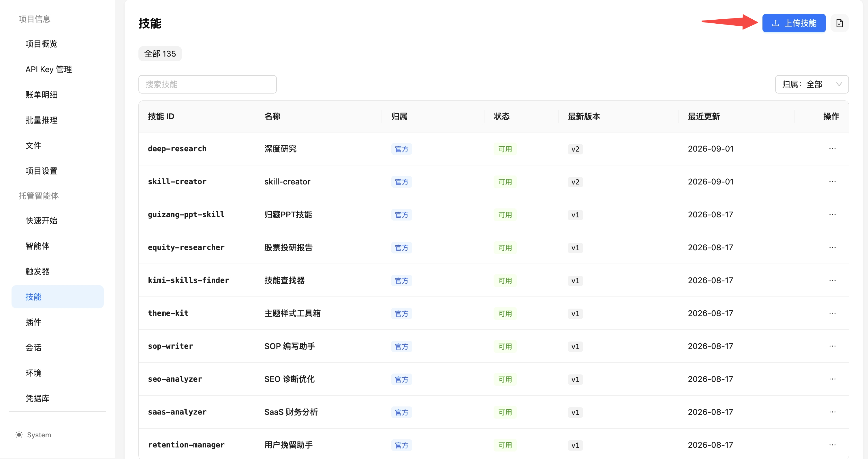
Task: Click v1 version in theme-kit row
Action: (575, 314)
